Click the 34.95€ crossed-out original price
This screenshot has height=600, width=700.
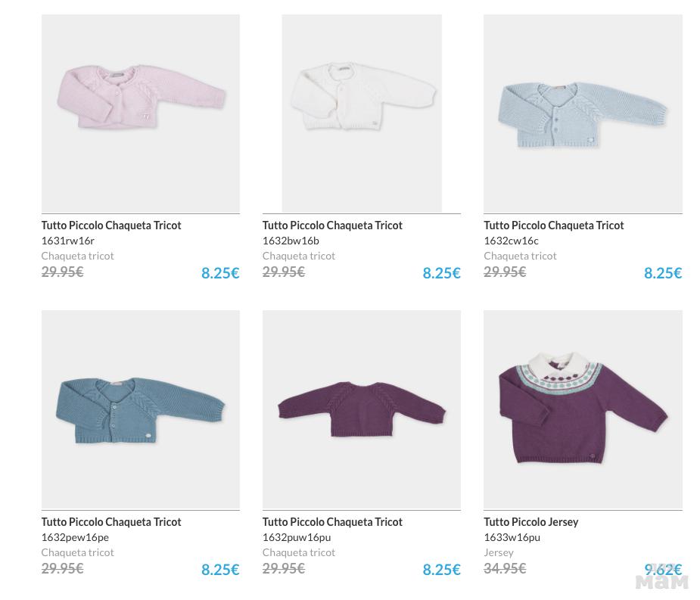pos(505,568)
